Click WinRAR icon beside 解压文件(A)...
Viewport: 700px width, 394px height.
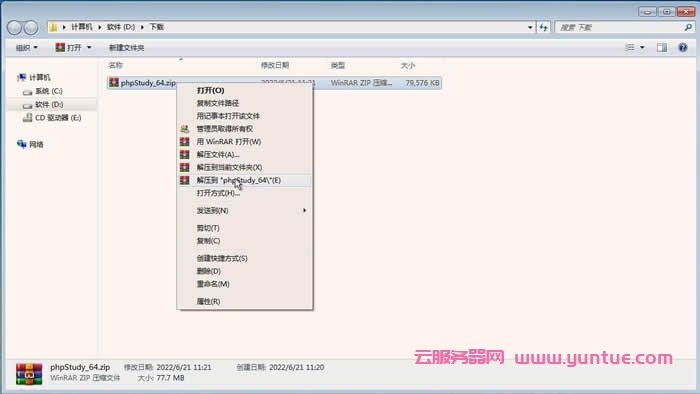184,154
